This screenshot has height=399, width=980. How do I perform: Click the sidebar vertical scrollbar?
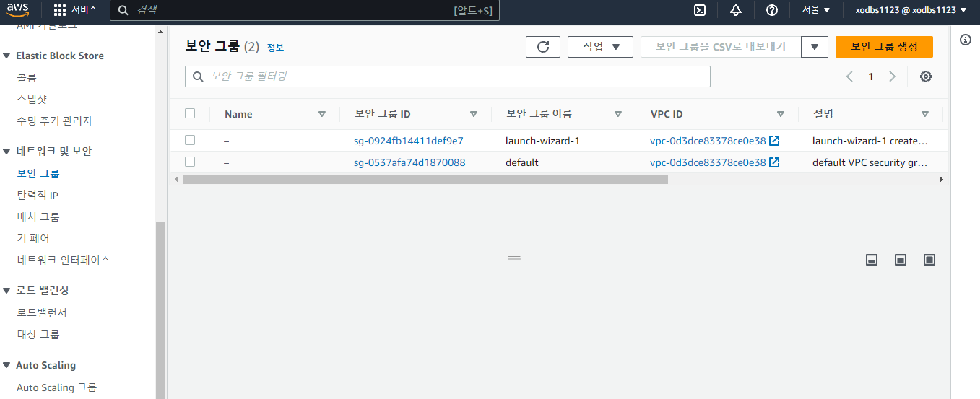point(161,310)
